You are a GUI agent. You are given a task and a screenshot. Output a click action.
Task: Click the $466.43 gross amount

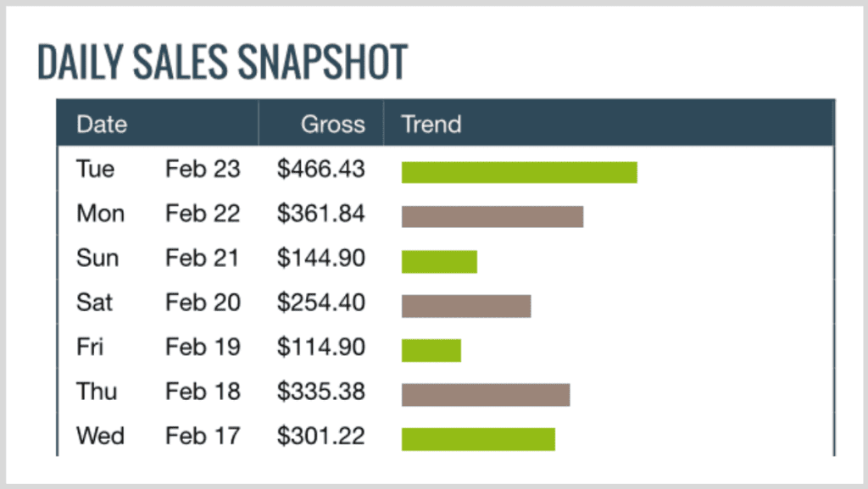(x=321, y=169)
